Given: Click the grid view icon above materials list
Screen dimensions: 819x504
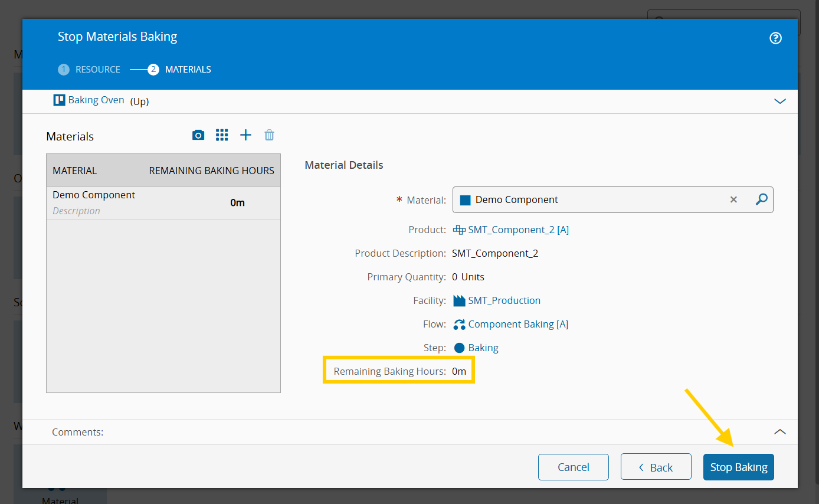Looking at the screenshot, I should click(x=222, y=135).
